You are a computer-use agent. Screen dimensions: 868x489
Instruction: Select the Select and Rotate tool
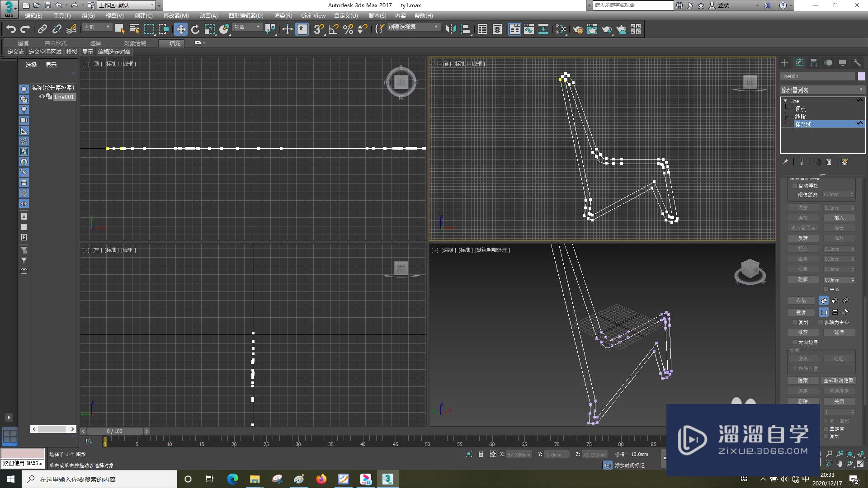pyautogui.click(x=195, y=29)
